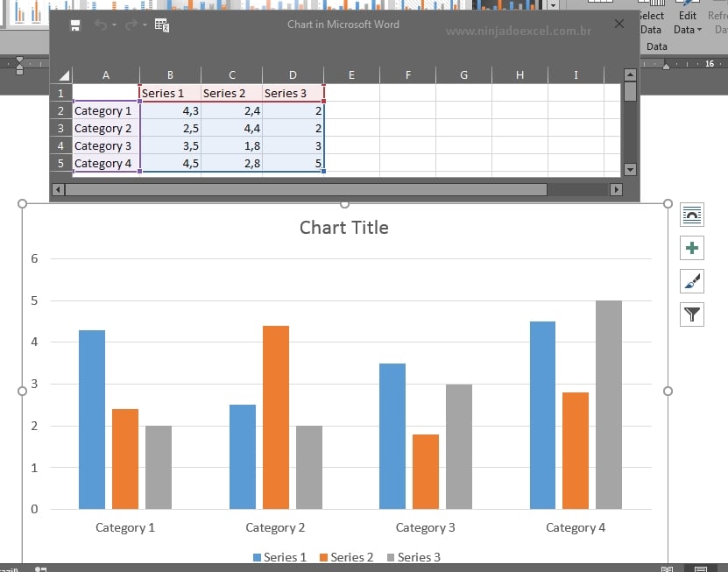Select the Category 4 cell in column A
This screenshot has width=728, height=572.
pos(105,164)
